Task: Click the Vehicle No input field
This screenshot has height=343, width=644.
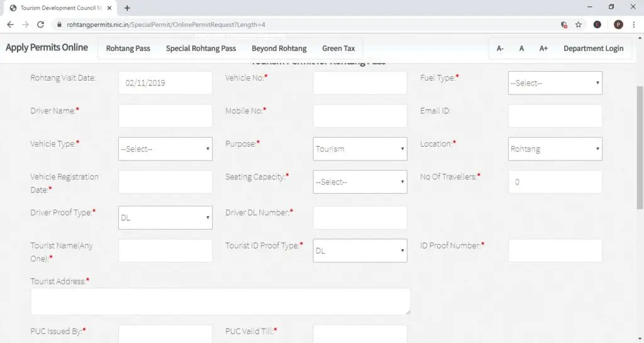Action: pyautogui.click(x=360, y=83)
